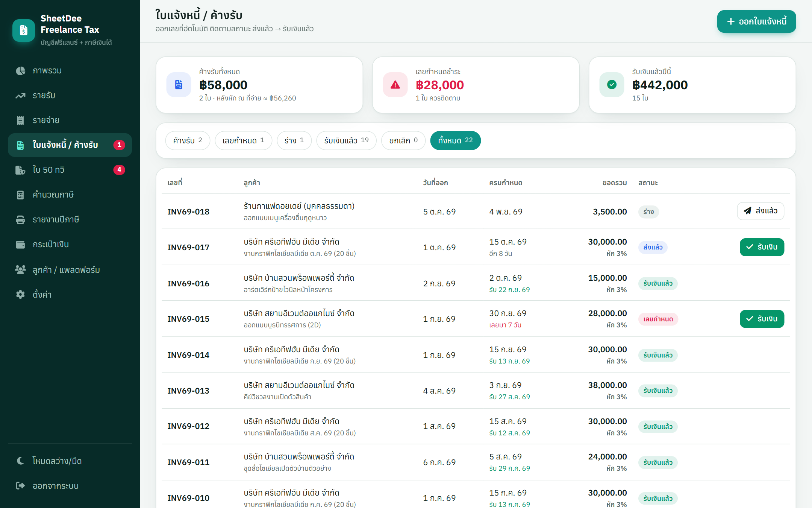Click รับเงิน button for INV69-015
The width and height of the screenshot is (812, 508).
[x=762, y=319]
